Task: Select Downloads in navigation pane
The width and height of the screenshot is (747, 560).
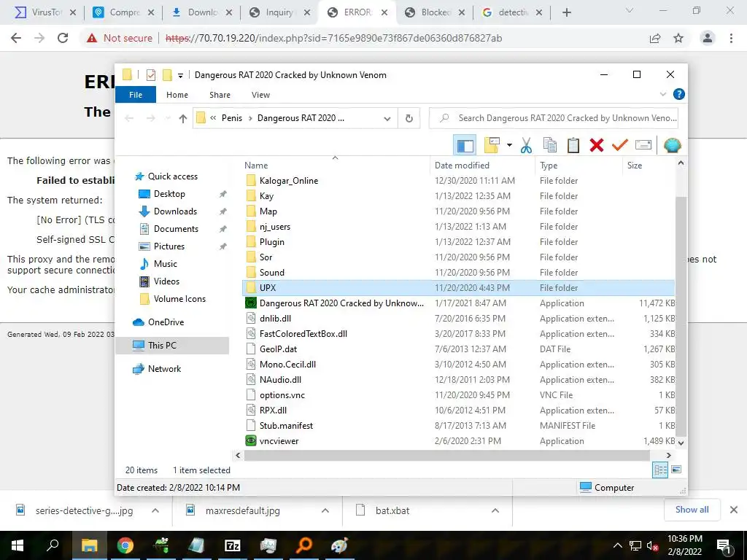Action: coord(175,211)
